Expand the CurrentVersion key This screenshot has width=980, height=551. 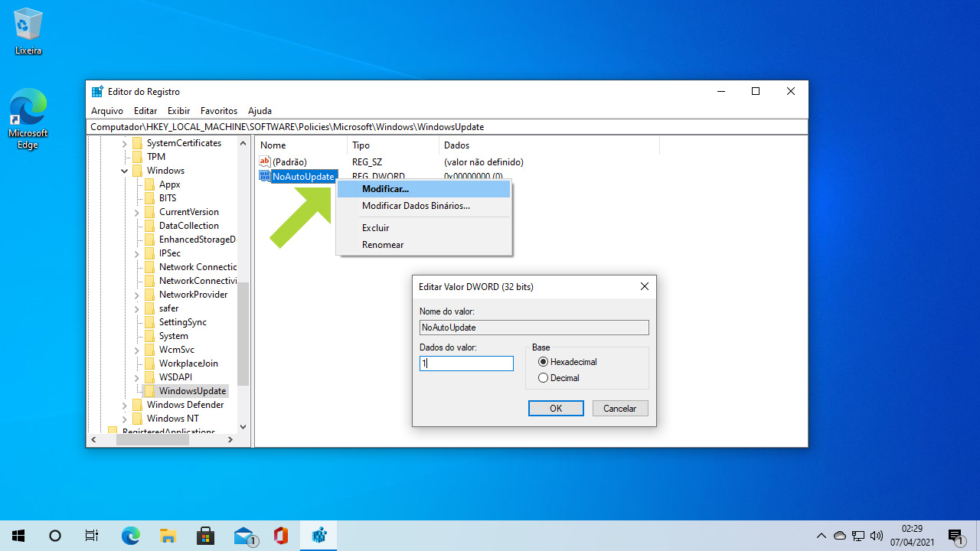click(137, 212)
